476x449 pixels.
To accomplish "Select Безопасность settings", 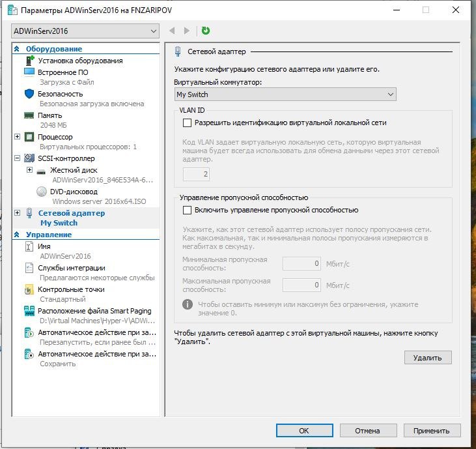I will click(x=60, y=94).
